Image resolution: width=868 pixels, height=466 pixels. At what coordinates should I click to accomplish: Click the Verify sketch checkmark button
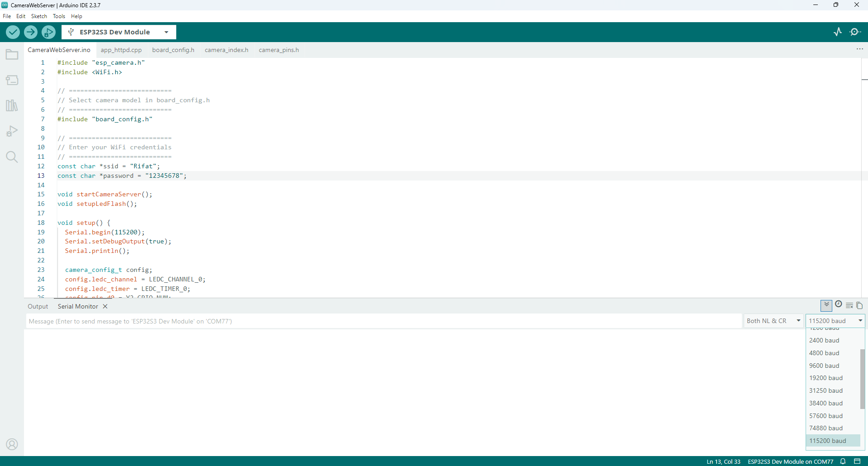point(13,32)
